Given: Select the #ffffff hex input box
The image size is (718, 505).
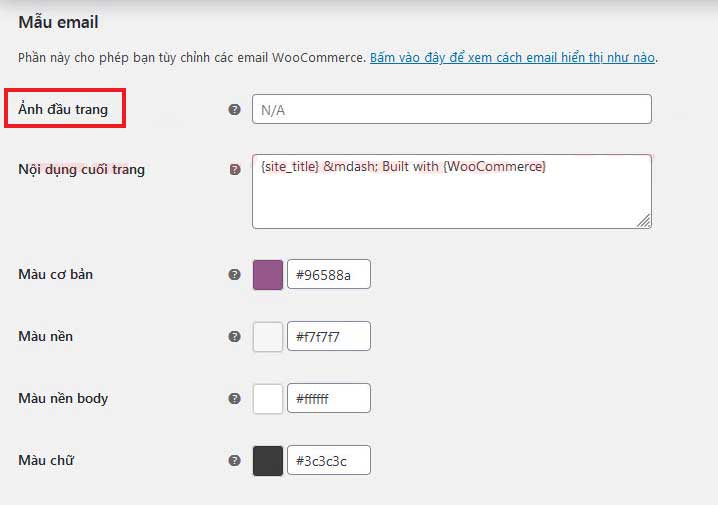Looking at the screenshot, I should click(x=329, y=398).
